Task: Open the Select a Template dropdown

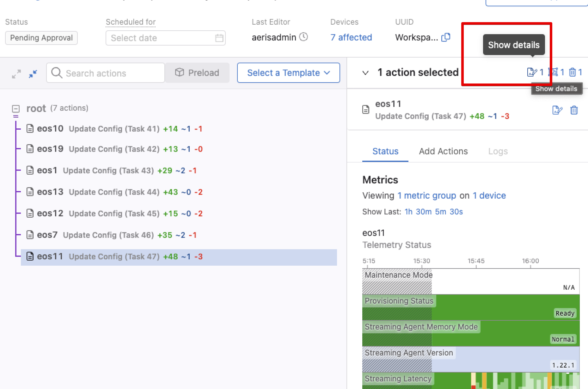Action: pyautogui.click(x=288, y=73)
